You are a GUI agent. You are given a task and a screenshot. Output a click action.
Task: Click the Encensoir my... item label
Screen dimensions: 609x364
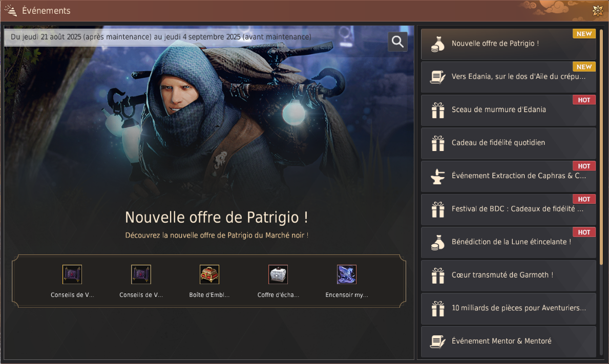[x=346, y=295]
